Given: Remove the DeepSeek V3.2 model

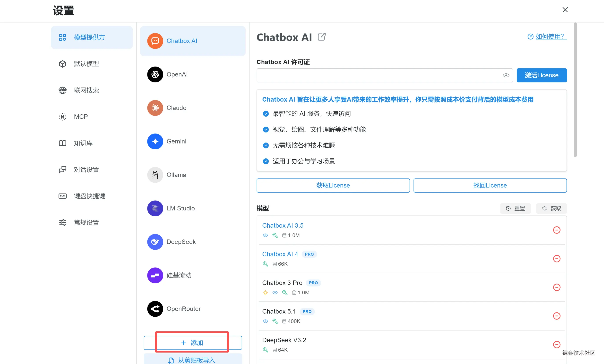Looking at the screenshot, I should click(x=557, y=345).
